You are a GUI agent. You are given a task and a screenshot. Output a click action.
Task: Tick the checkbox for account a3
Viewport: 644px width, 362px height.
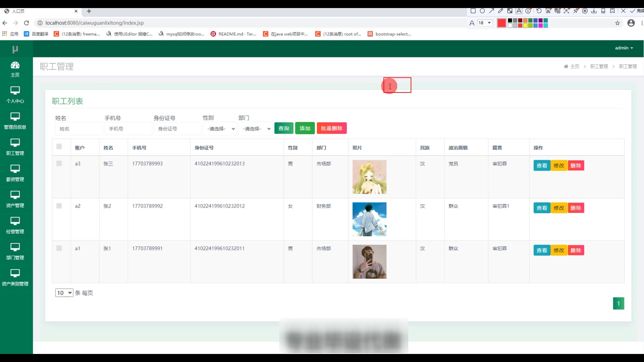(59, 164)
